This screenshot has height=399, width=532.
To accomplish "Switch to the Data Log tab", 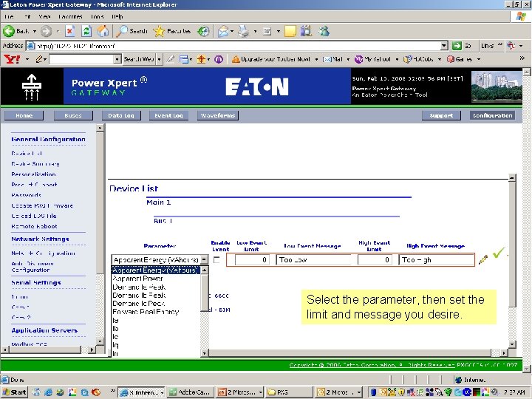I will 121,115.
